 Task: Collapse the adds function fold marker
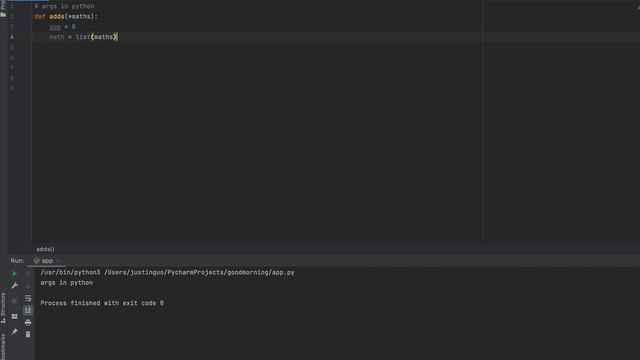[30, 16]
